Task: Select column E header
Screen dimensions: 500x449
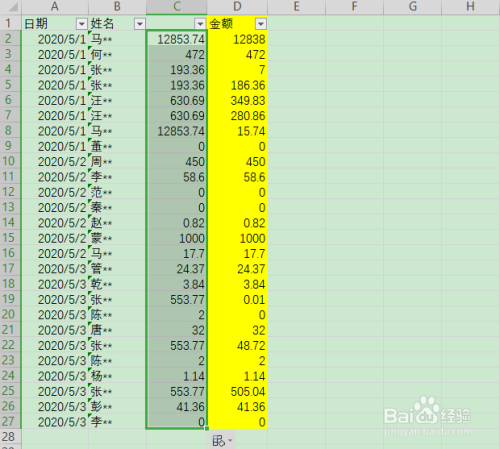Action: tap(296, 7)
